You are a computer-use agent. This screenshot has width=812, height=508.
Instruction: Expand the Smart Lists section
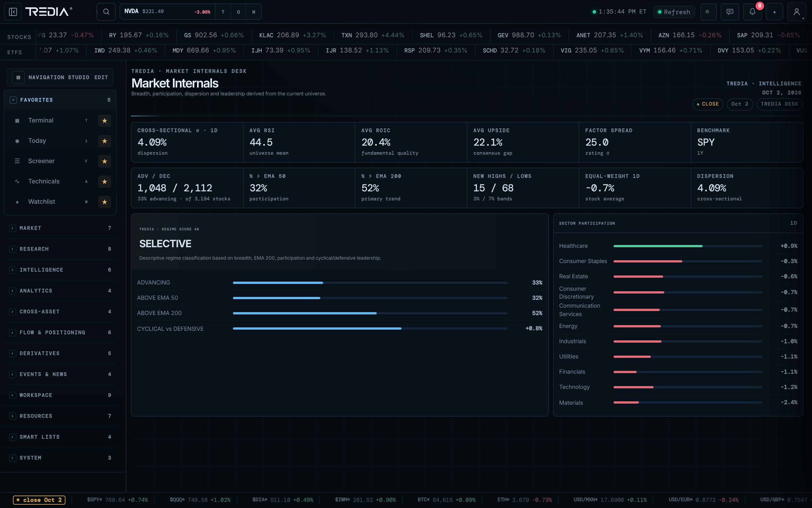(x=60, y=437)
